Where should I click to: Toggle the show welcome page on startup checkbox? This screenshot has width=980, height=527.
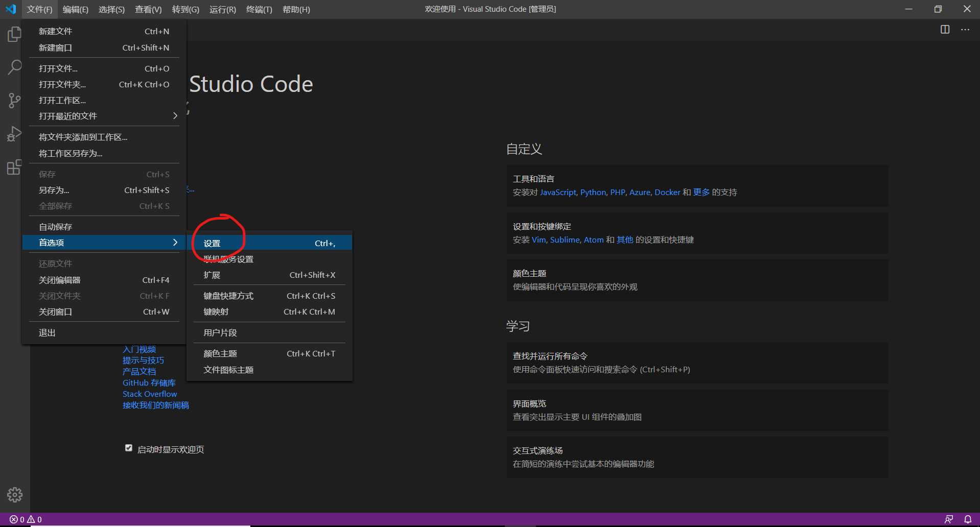click(129, 448)
